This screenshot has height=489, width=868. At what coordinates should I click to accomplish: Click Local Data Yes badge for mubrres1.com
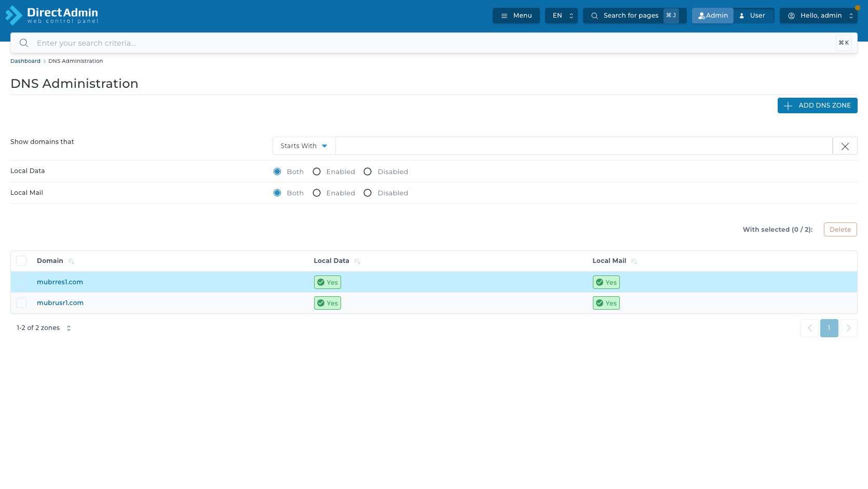(x=328, y=282)
